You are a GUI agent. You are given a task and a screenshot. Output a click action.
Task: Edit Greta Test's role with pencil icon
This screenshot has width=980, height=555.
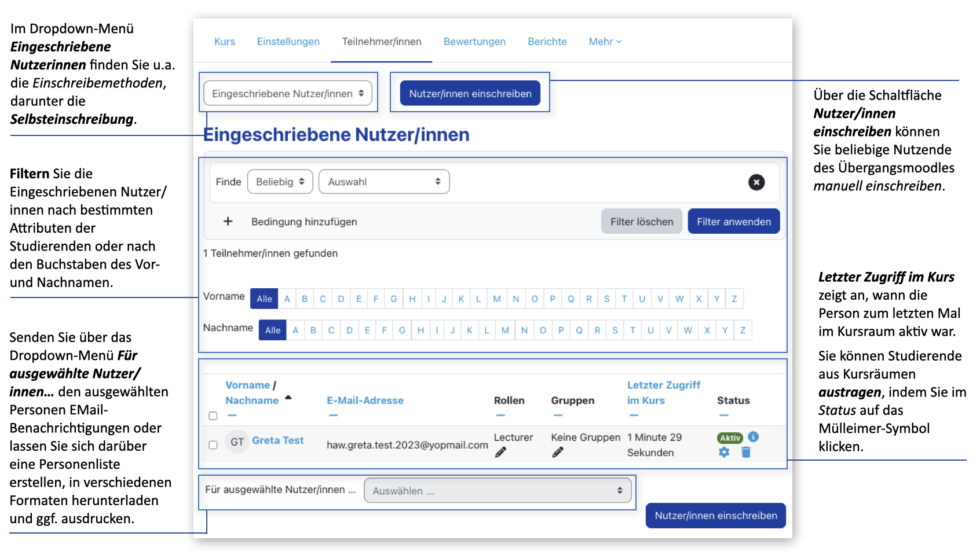click(500, 453)
